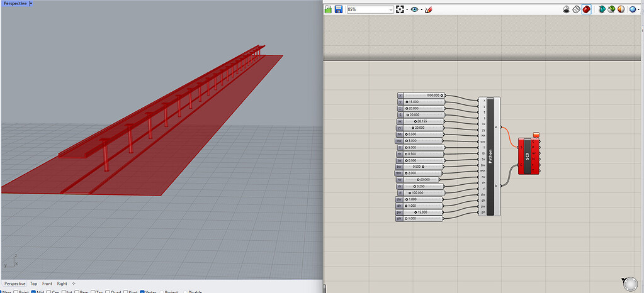Viewport: 644px width, 293px height.
Task: Open the 85% zoom level combo box
Action: point(370,9)
